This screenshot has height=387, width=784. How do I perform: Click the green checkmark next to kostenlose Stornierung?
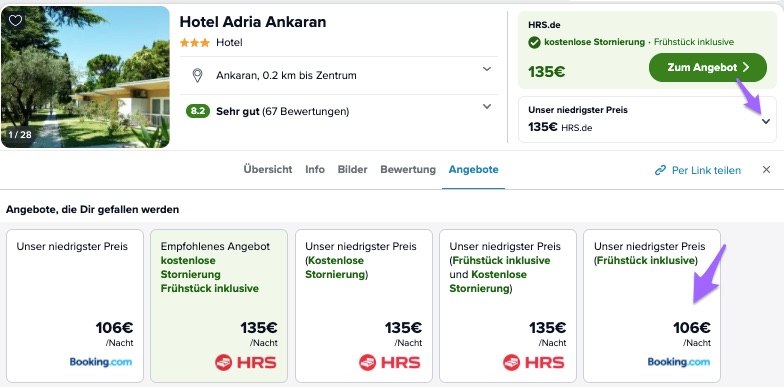[x=534, y=42]
